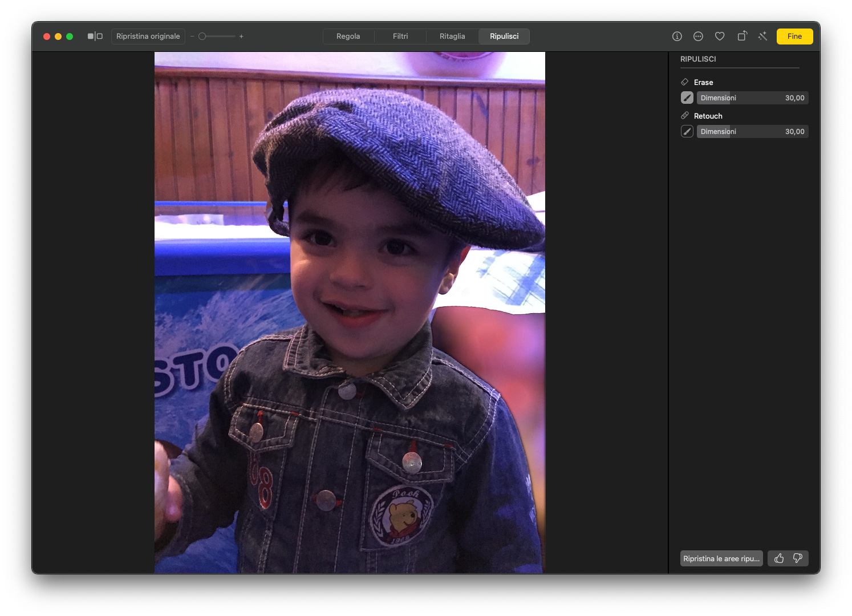
Task: Apply auto-enhance magic wand
Action: tap(762, 37)
